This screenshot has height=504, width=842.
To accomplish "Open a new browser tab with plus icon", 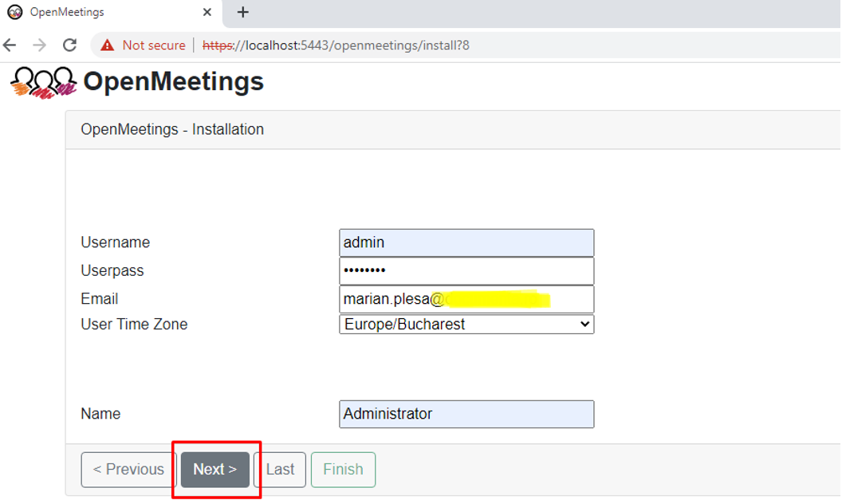I will tap(242, 12).
